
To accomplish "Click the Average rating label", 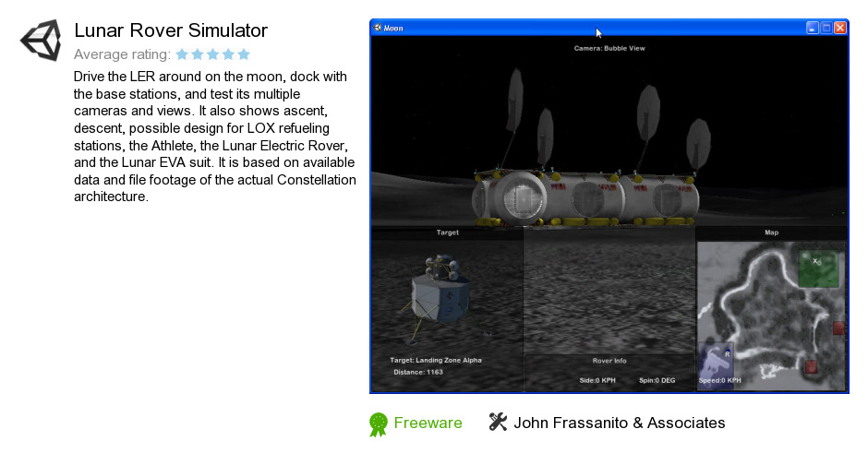I will point(122,54).
